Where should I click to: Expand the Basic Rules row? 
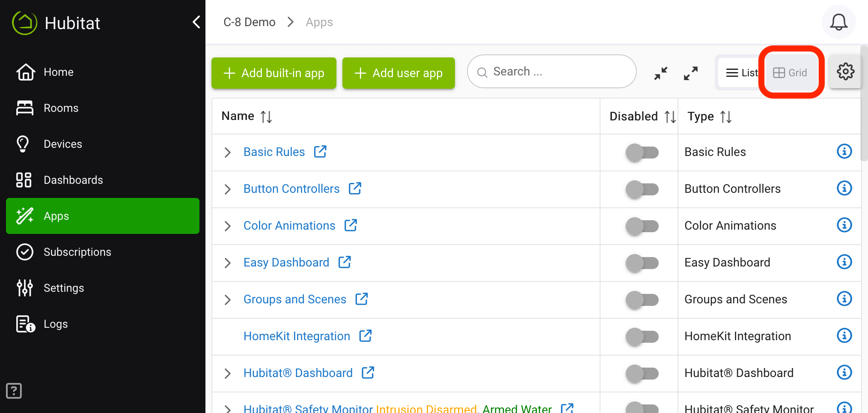(x=228, y=153)
